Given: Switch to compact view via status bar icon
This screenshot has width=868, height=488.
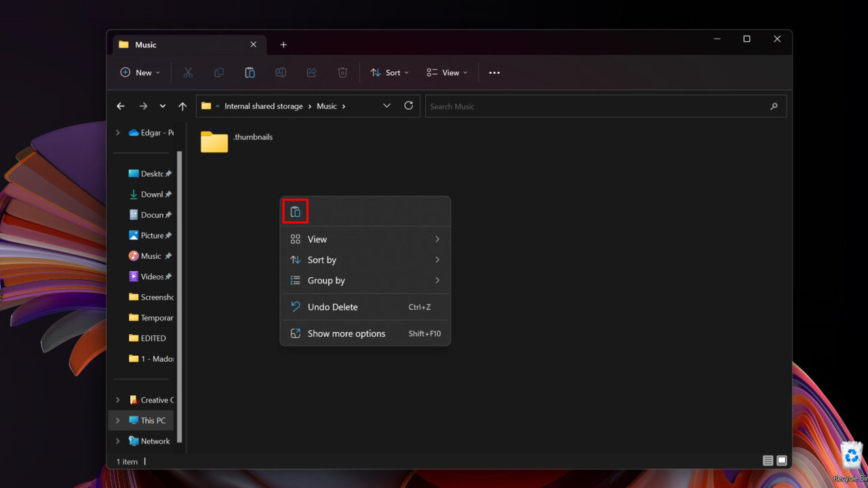Looking at the screenshot, I should [768, 460].
